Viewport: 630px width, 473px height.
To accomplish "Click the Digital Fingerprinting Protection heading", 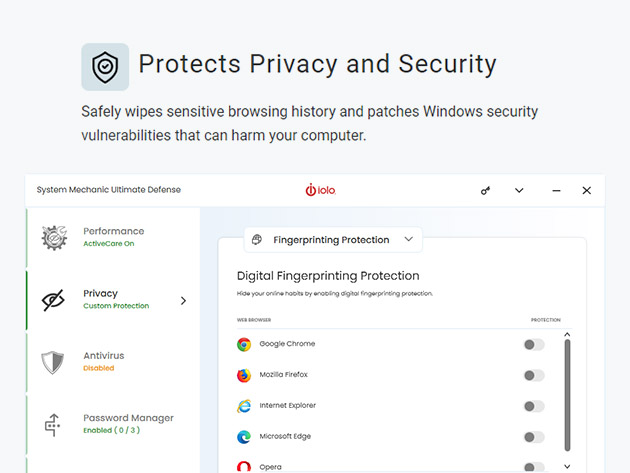I will click(328, 276).
